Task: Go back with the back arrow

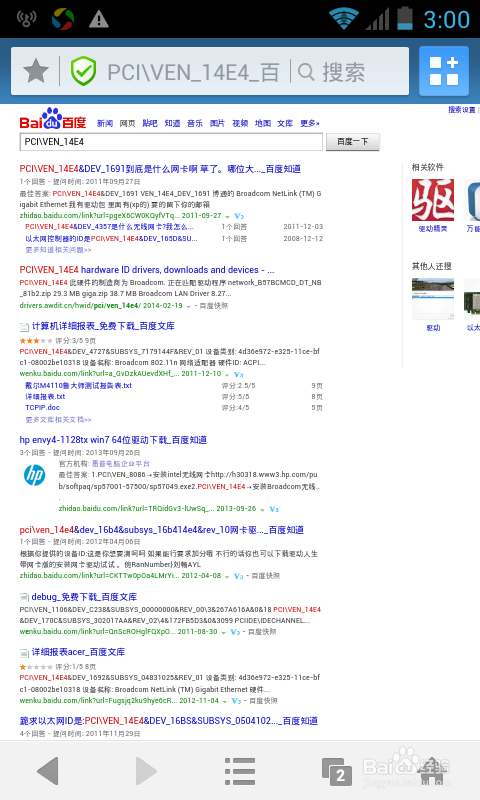Action: (x=48, y=770)
